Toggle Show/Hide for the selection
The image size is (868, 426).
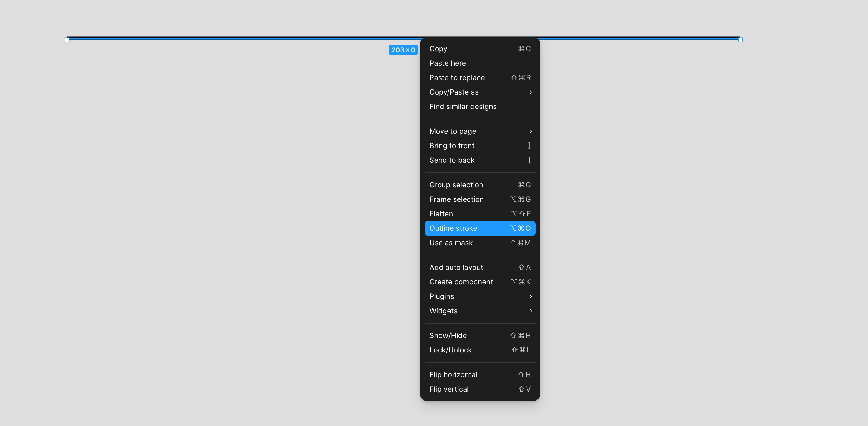[480, 336]
